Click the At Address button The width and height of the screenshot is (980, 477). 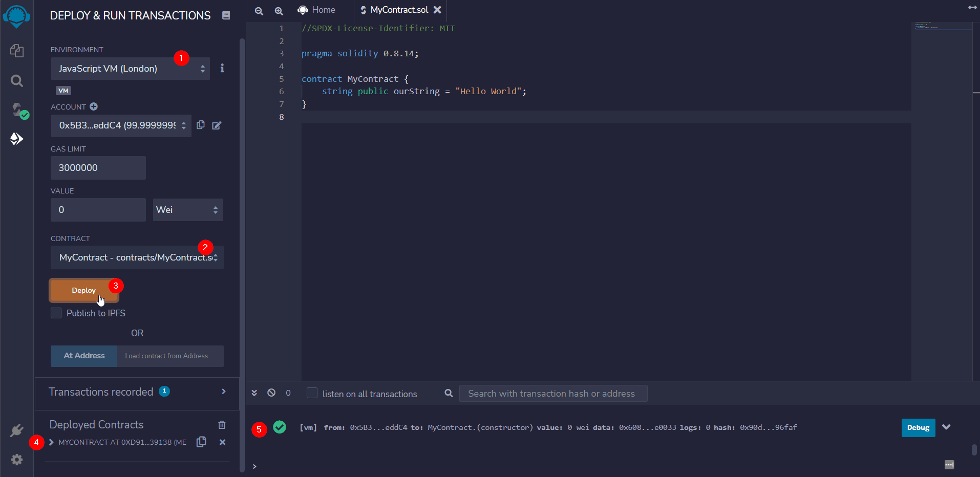(84, 356)
